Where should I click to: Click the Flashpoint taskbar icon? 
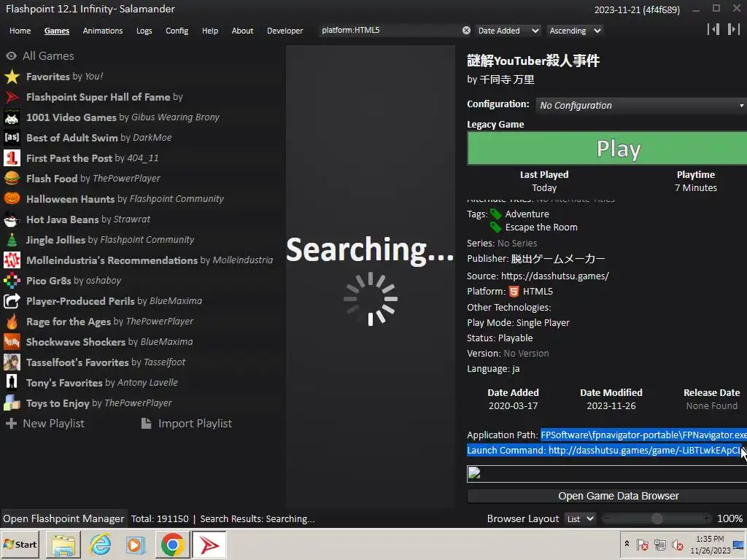209,545
